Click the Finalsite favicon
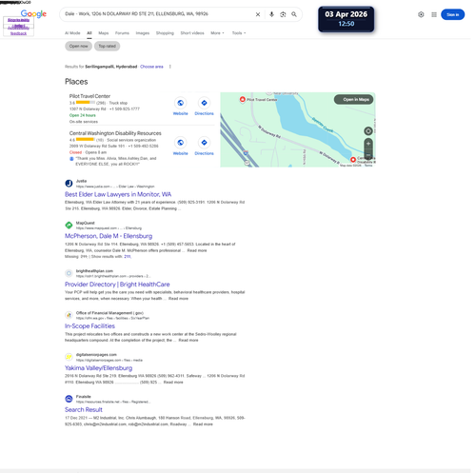This screenshot has width=476, height=473. click(x=69, y=399)
